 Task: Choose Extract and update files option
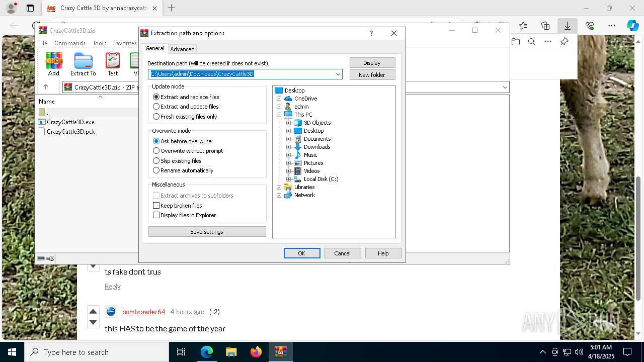pyautogui.click(x=186, y=107)
